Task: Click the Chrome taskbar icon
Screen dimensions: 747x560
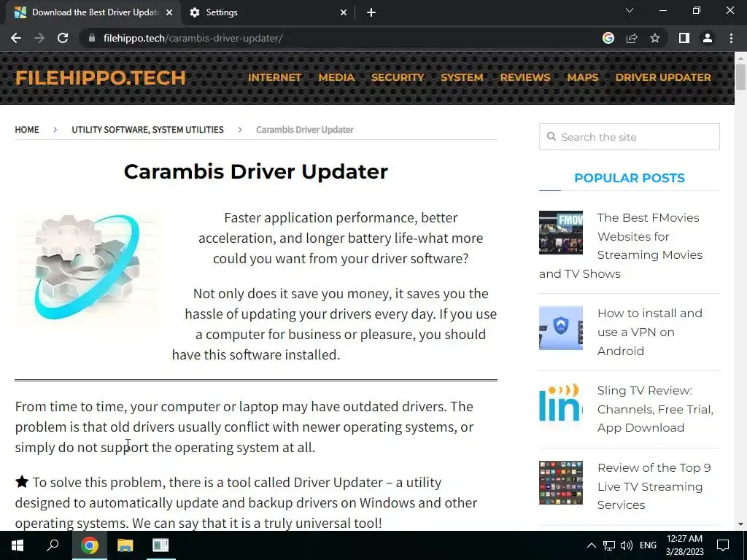Action: point(89,545)
